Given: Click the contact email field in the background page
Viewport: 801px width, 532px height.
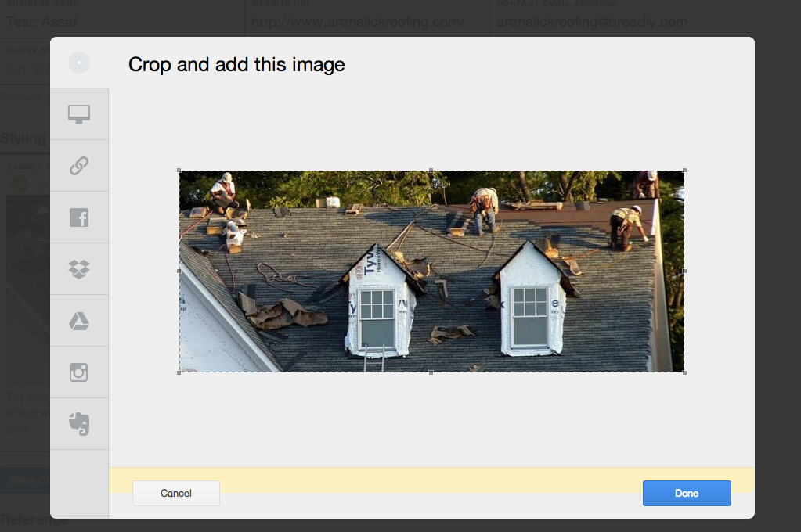Looking at the screenshot, I should click(x=645, y=18).
